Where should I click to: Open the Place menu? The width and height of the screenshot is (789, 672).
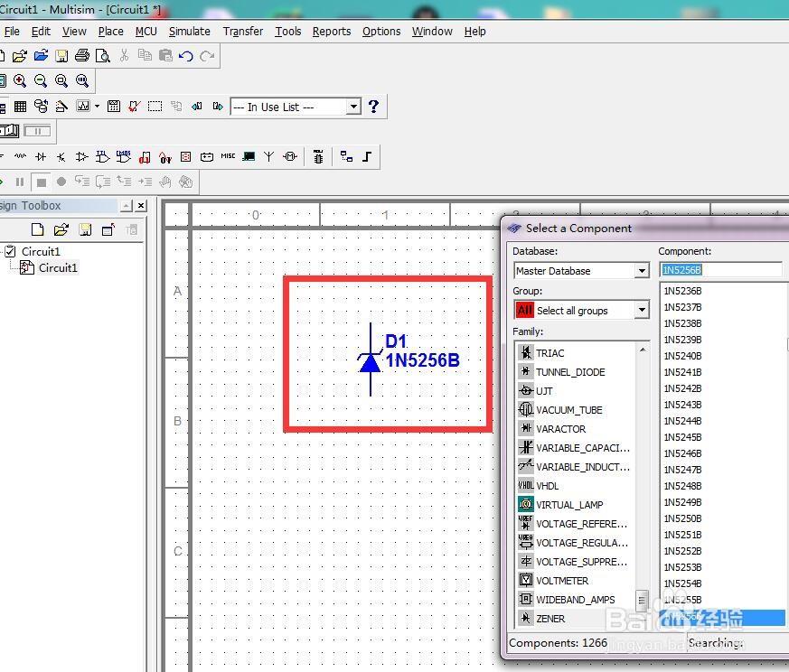click(110, 32)
